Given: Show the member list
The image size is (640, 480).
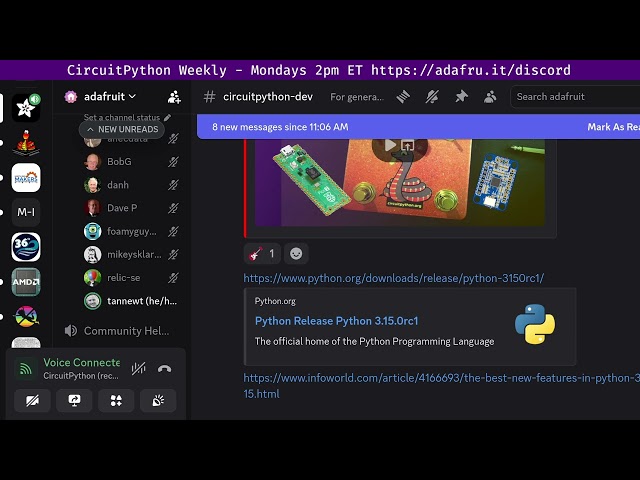Looking at the screenshot, I should click(x=490, y=97).
